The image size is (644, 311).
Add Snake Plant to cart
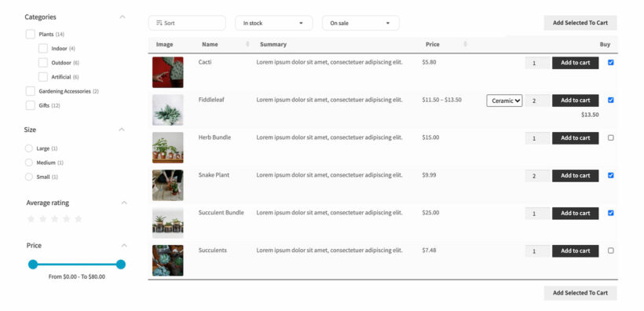click(576, 175)
